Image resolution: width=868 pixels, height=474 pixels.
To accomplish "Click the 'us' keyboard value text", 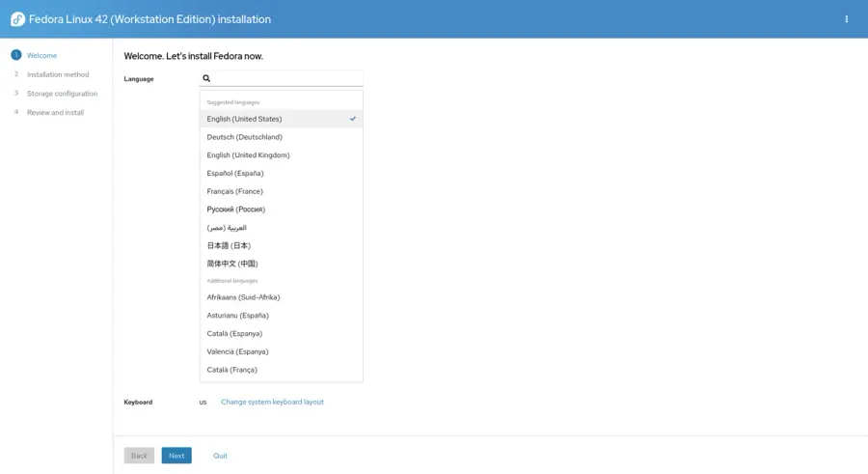I will [x=203, y=403].
